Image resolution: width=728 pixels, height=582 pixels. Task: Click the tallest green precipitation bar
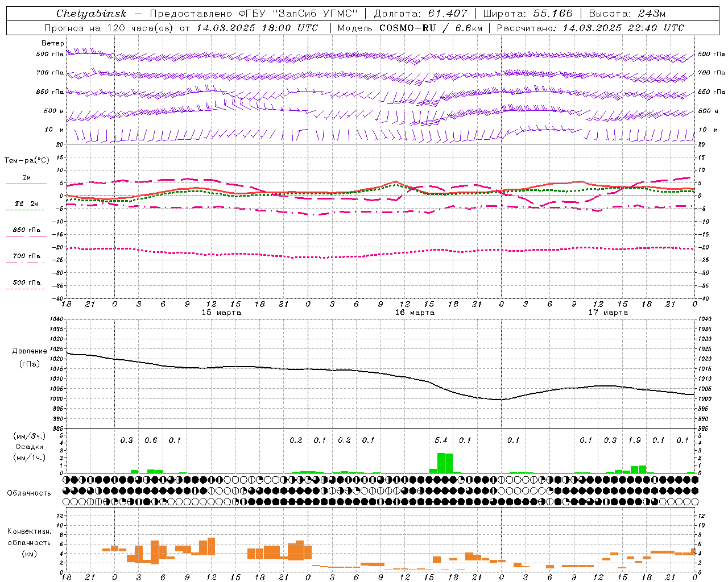(441, 463)
